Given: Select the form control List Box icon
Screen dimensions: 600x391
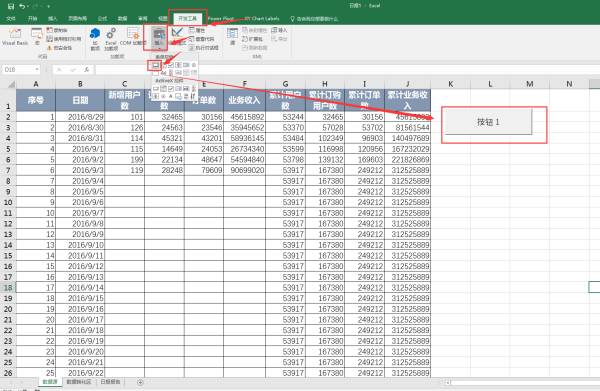Looking at the screenshot, I should [186, 65].
